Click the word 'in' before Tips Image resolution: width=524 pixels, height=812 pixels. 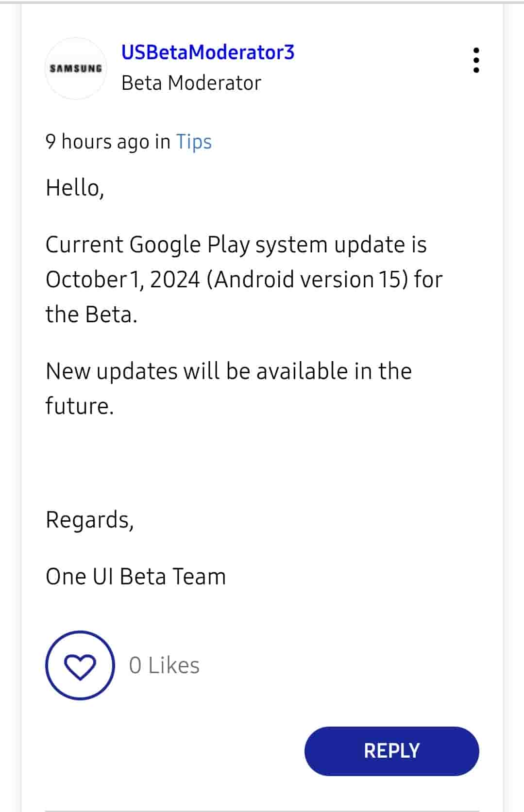click(163, 142)
